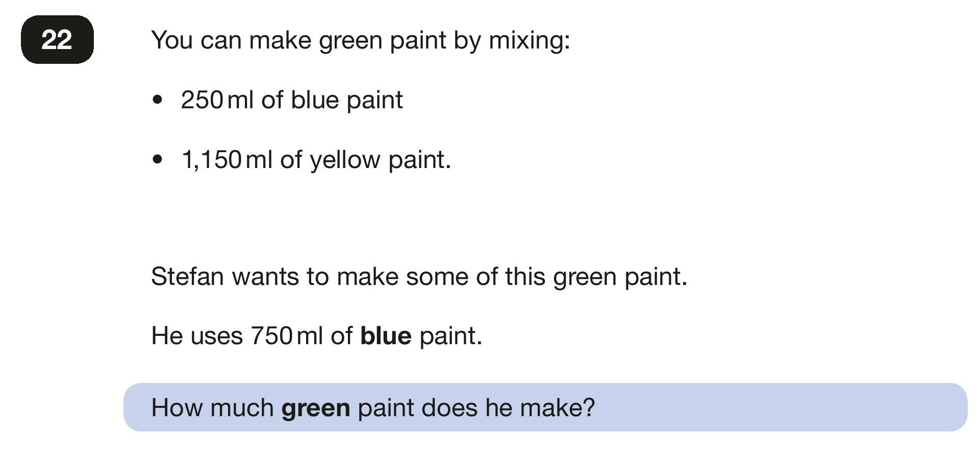Click the word 'mixing:' in the first line
The image size is (980, 456).
530,40
